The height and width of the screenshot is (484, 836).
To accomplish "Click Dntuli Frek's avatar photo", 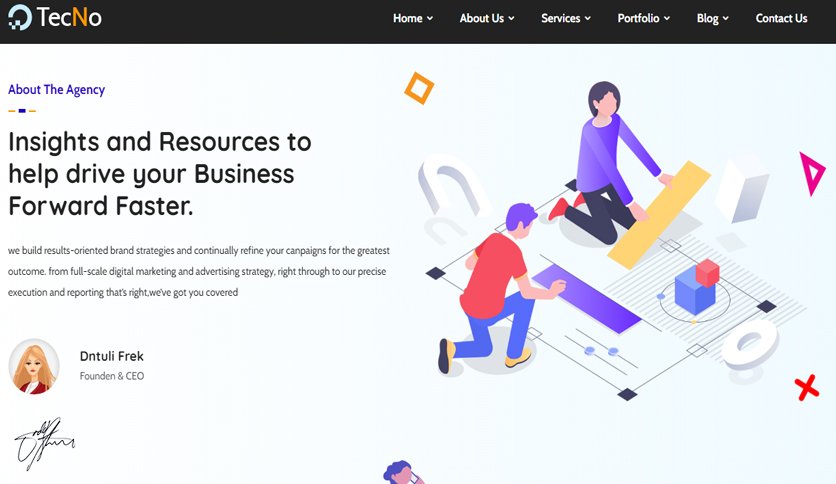I will (x=34, y=366).
